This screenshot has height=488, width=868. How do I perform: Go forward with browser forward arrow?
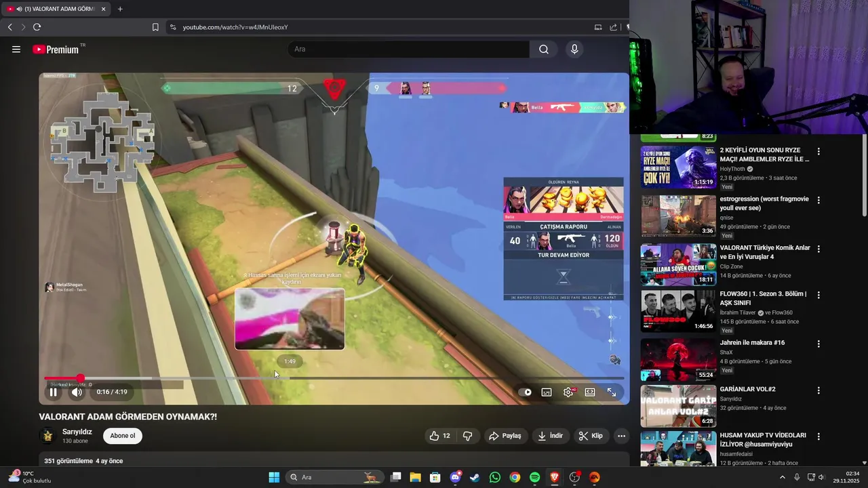(23, 27)
